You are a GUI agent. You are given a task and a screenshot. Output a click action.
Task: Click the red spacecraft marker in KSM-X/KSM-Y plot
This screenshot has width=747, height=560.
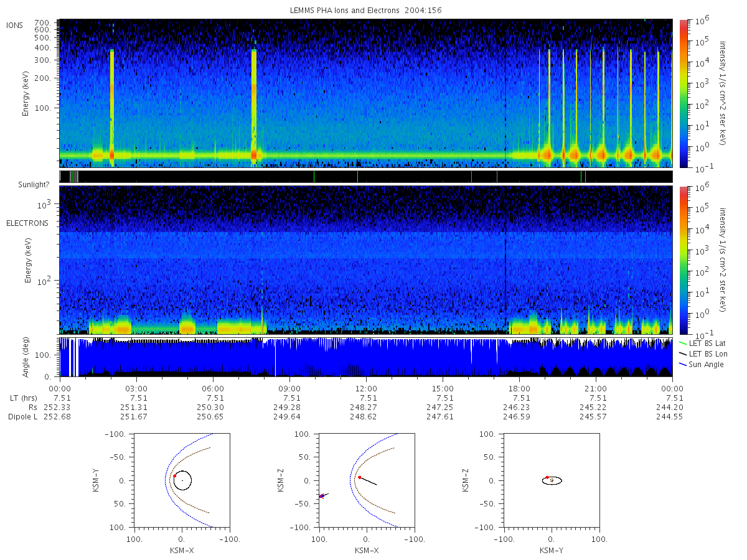(x=175, y=476)
